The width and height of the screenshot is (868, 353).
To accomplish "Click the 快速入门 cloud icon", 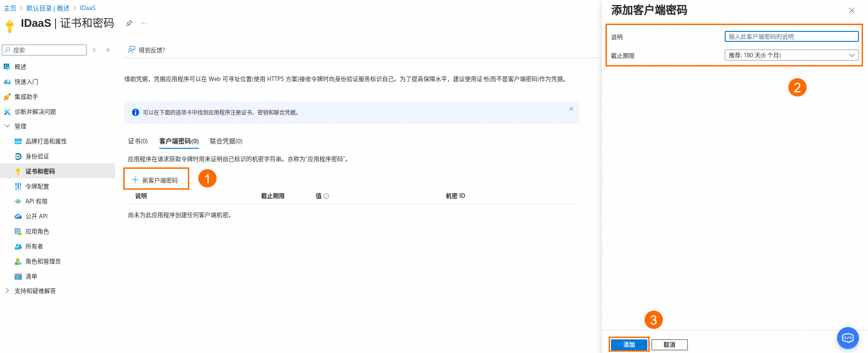I will pos(7,82).
